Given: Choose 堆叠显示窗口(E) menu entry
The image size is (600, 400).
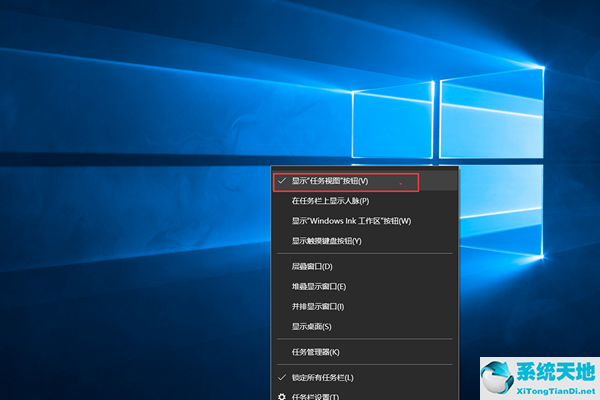Looking at the screenshot, I should click(x=318, y=287).
